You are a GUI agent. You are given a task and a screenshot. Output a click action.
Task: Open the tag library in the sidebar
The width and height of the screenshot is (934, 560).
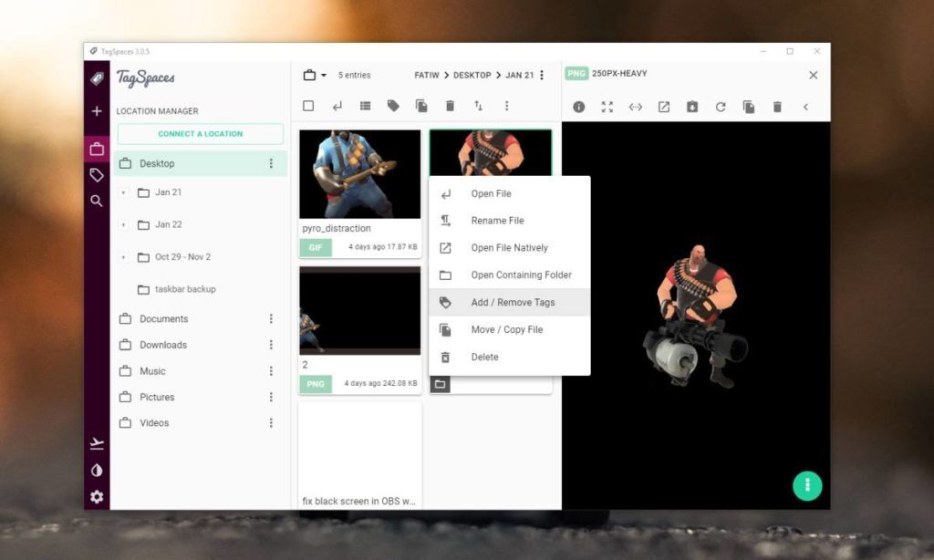[97, 175]
